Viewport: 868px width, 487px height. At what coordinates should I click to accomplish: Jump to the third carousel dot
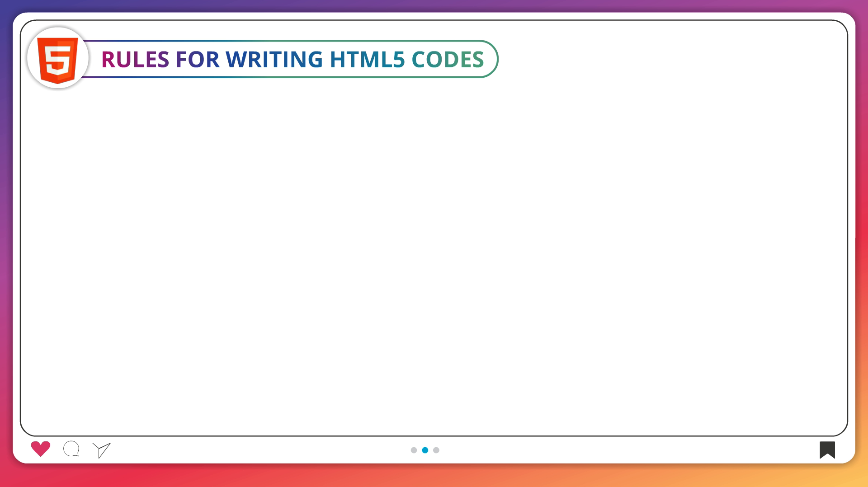pos(436,450)
